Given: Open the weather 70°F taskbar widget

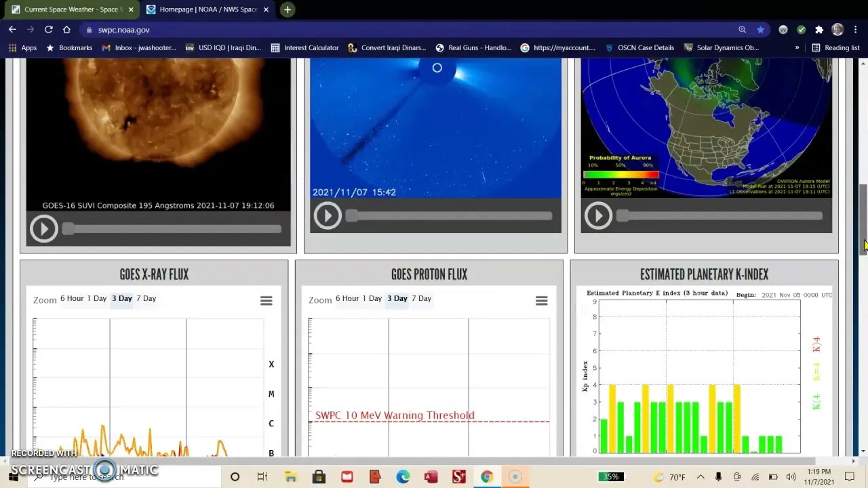Looking at the screenshot, I should pyautogui.click(x=669, y=477).
